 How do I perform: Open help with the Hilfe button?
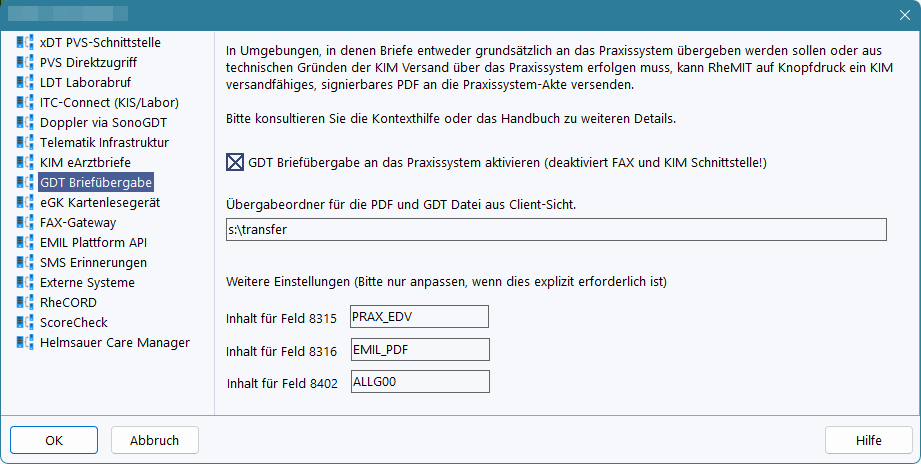pyautogui.click(x=868, y=440)
